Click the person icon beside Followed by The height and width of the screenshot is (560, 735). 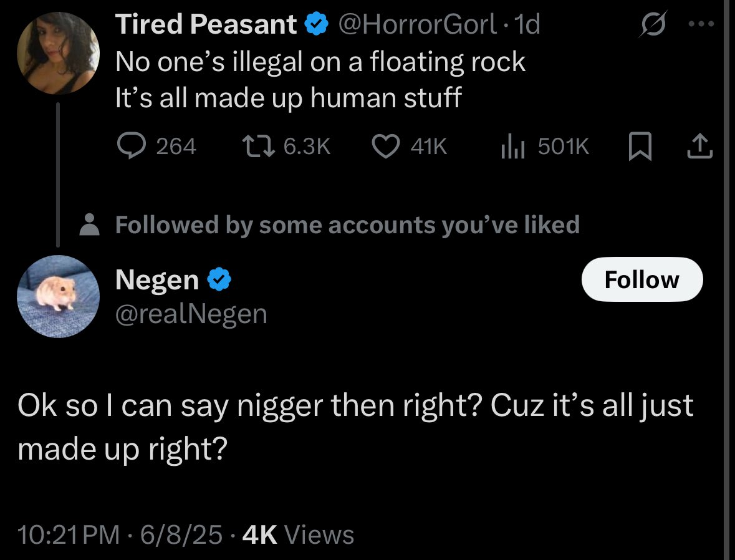click(x=90, y=224)
